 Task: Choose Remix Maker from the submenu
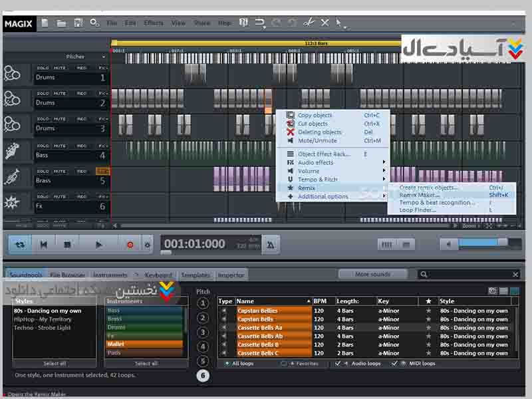(420, 195)
